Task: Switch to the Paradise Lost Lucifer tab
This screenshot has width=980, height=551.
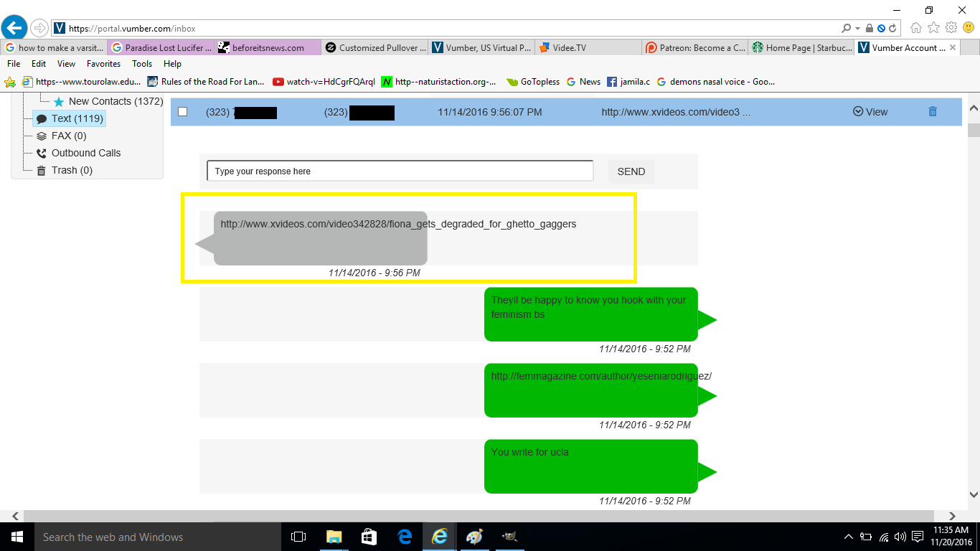Action: pos(161,47)
